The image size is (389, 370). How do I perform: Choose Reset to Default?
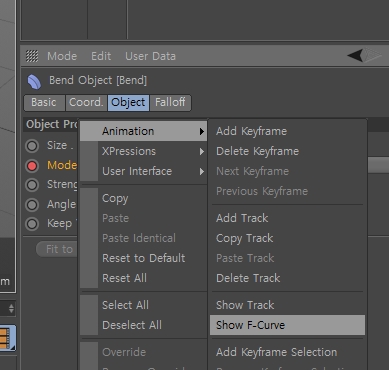tap(144, 258)
